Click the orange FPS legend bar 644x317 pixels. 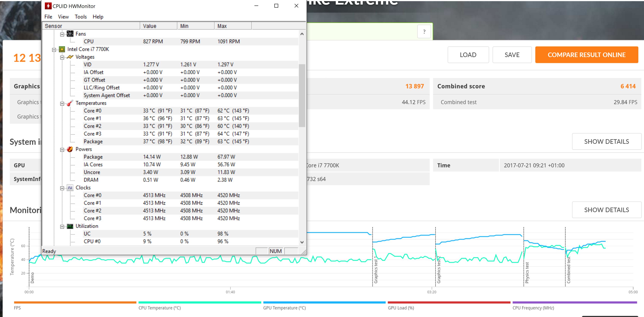click(x=75, y=302)
